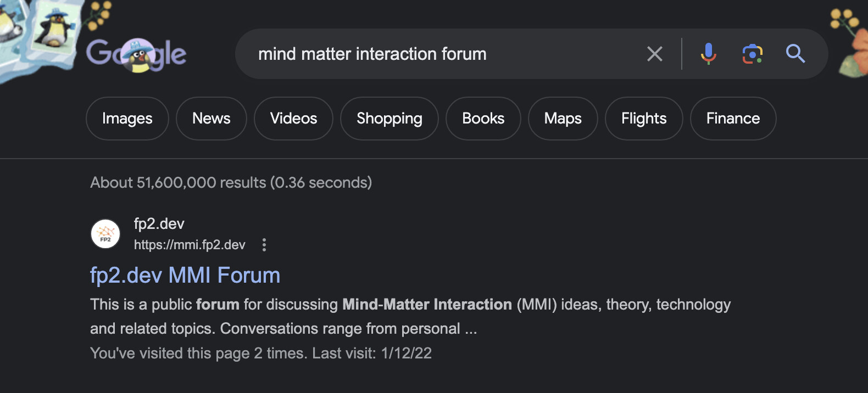Switch to the Flights filter

[644, 119]
